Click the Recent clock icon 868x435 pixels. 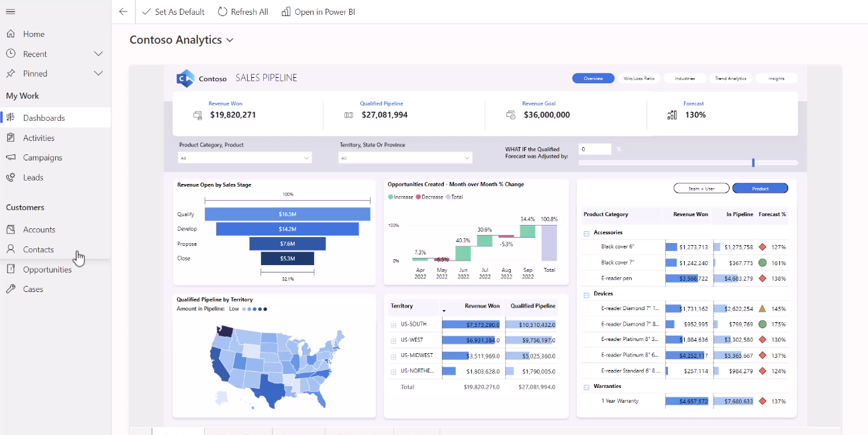tap(10, 54)
